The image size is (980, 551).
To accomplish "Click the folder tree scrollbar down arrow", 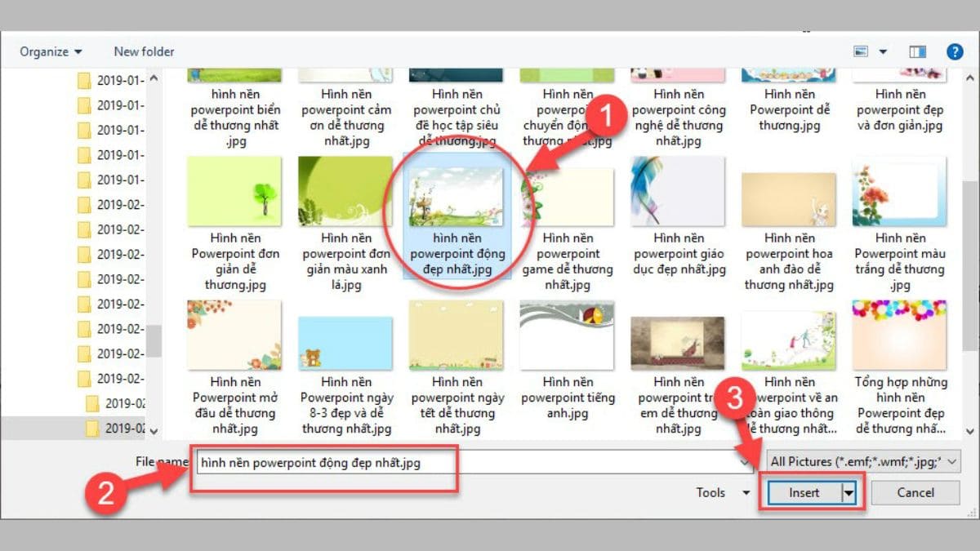I will (x=154, y=430).
